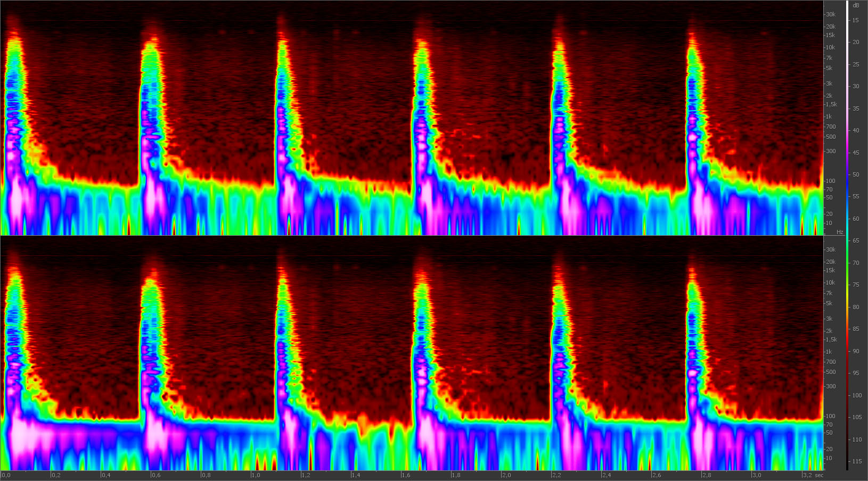Viewport: 868px width, 481px height.
Task: Click the 115 dB value at scale bottom
Action: pos(856,461)
